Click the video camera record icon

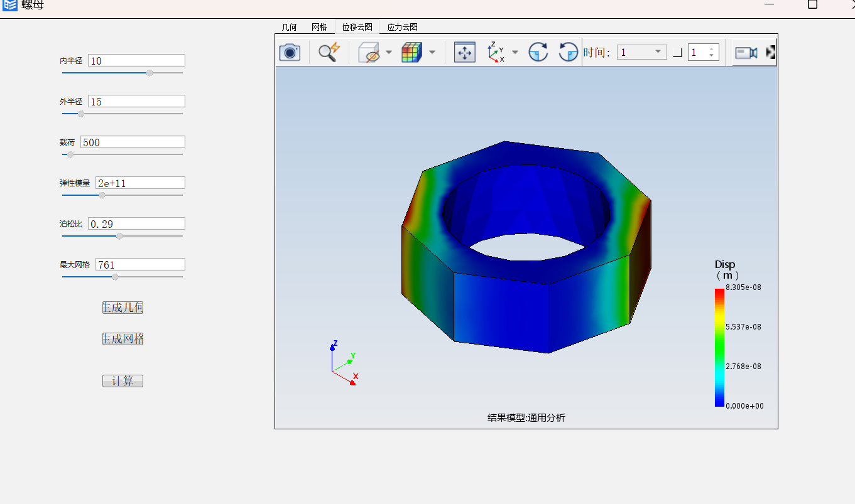pos(746,53)
